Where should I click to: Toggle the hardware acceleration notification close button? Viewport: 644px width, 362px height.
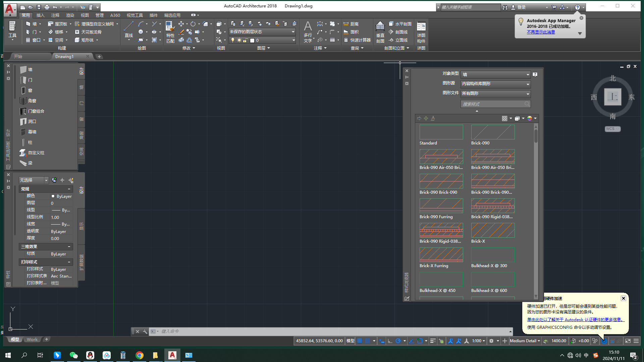coord(623,298)
